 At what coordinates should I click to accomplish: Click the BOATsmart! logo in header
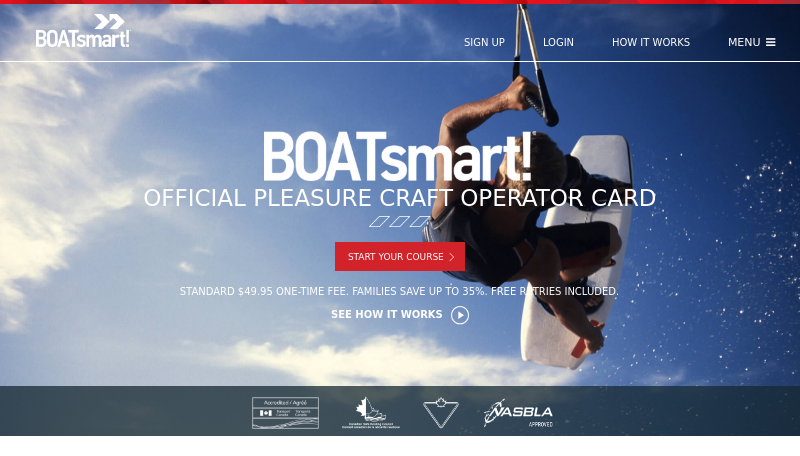(83, 31)
